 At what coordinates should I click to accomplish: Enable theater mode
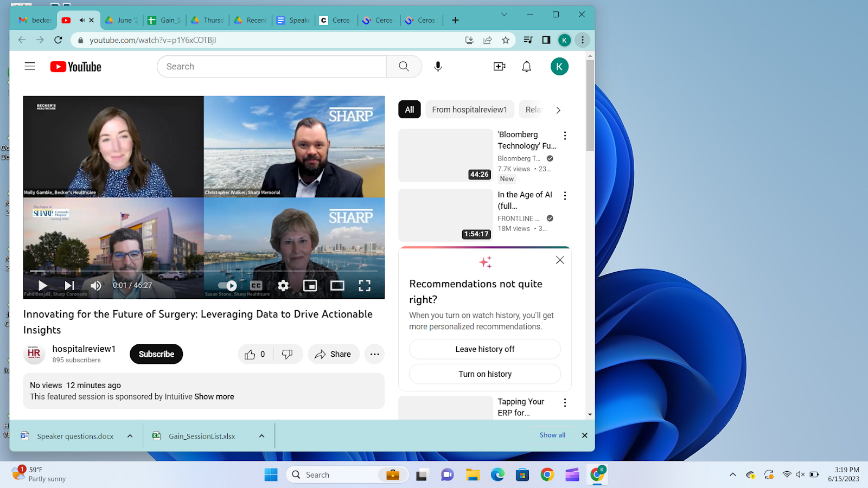click(337, 285)
